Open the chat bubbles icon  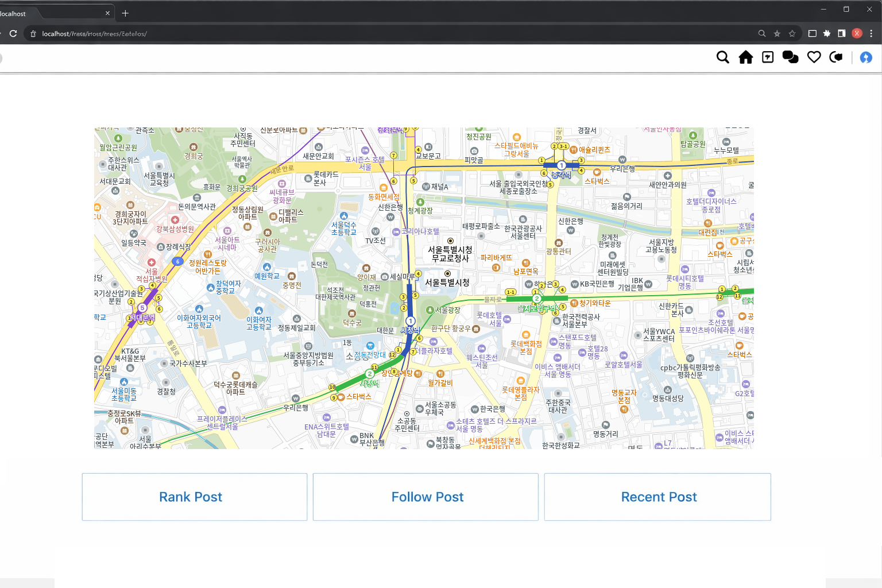pyautogui.click(x=791, y=57)
